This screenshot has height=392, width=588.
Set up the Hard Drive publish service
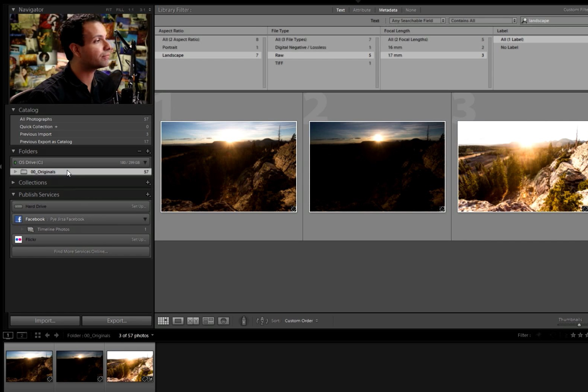(138, 206)
